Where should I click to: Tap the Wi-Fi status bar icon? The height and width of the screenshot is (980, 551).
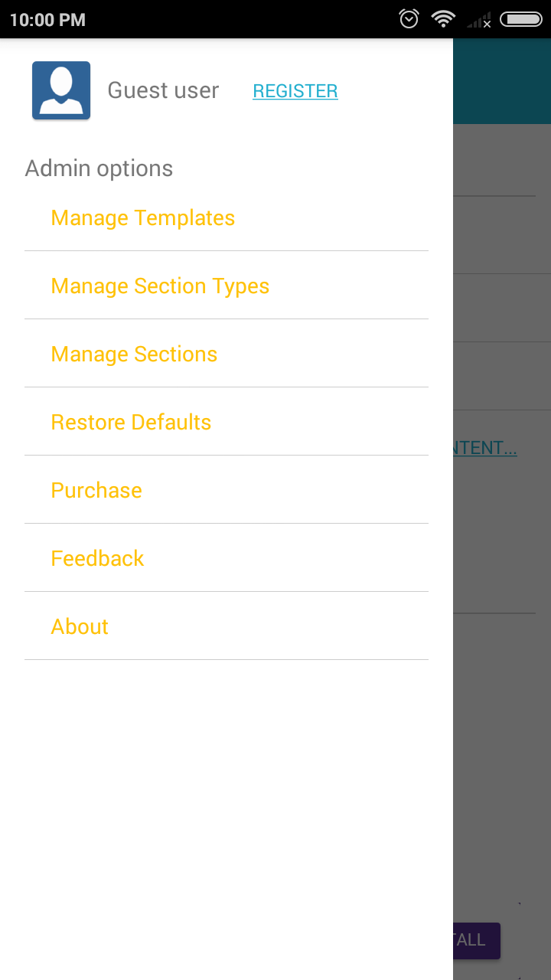pyautogui.click(x=443, y=19)
